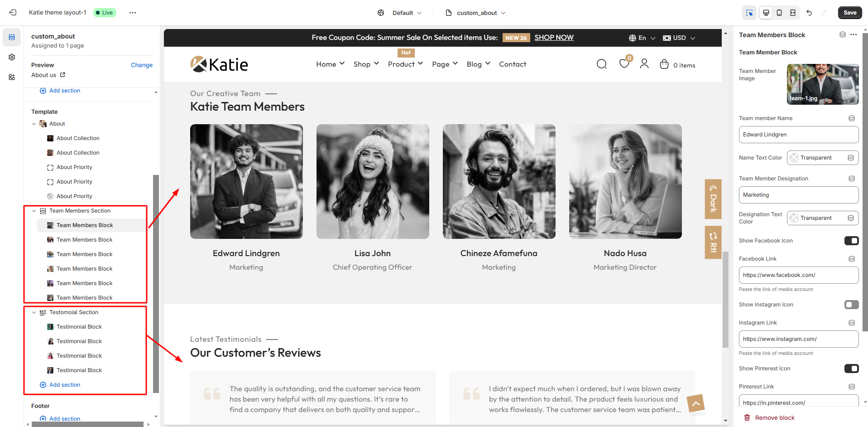Open the custom_about template dropdown
This screenshot has height=427, width=868.
tap(475, 13)
